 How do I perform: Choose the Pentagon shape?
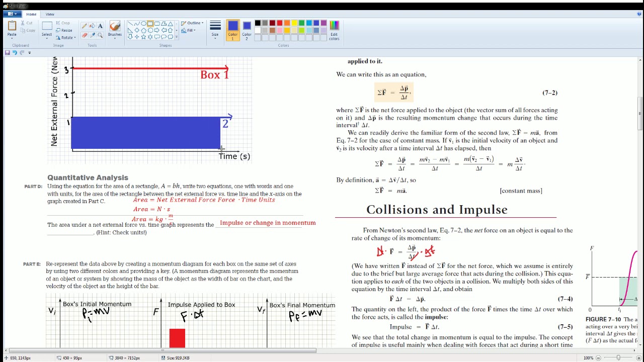(143, 30)
